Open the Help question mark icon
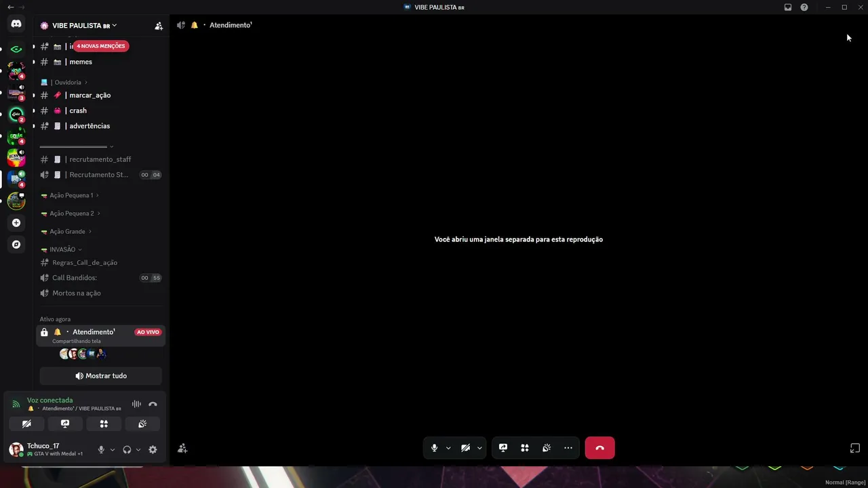Viewport: 868px width, 488px height. [x=804, y=7]
